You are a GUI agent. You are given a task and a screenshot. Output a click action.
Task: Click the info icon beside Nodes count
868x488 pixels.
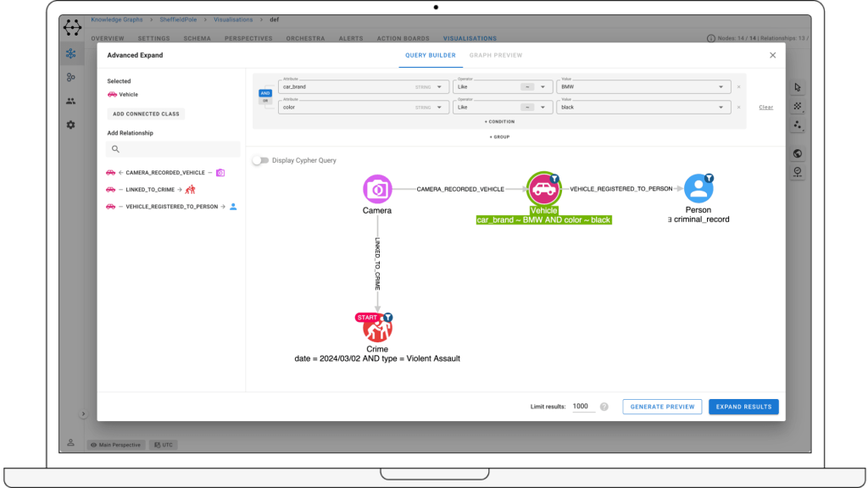coord(711,38)
